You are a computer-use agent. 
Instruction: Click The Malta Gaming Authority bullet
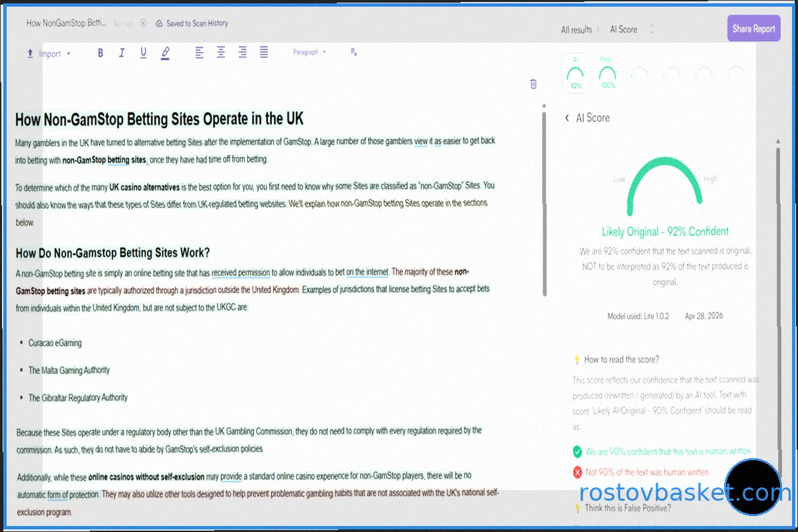[x=68, y=370]
